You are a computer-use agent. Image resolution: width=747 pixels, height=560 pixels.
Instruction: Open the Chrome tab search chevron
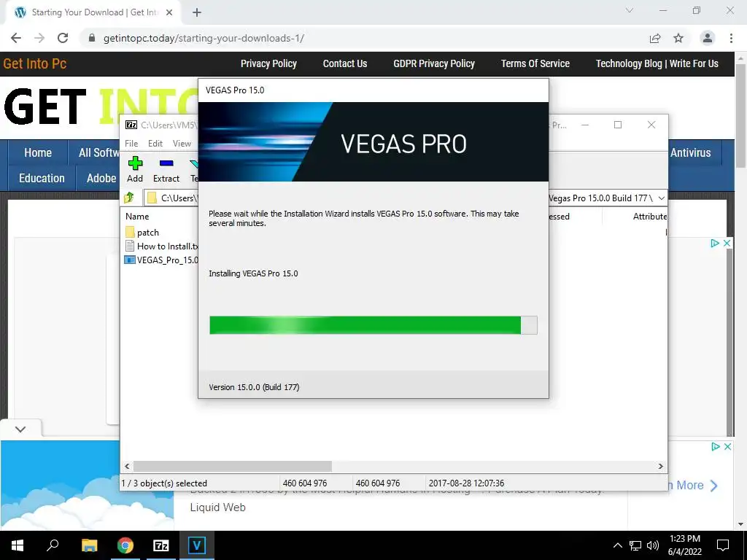coord(630,10)
